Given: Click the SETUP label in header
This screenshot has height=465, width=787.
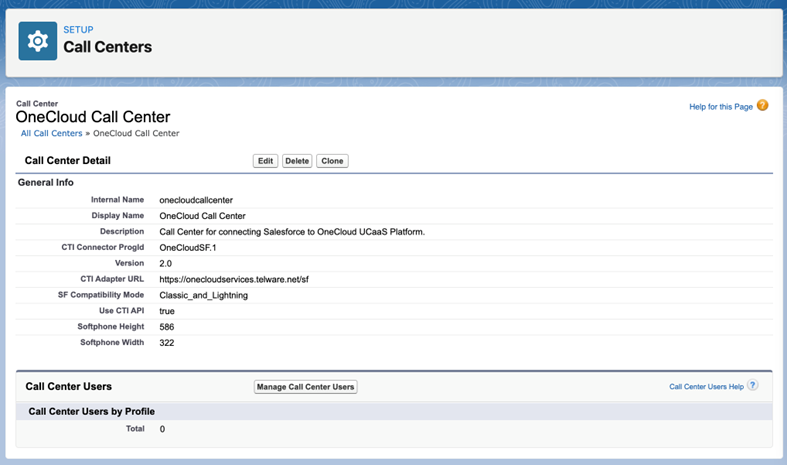Looking at the screenshot, I should coord(78,30).
